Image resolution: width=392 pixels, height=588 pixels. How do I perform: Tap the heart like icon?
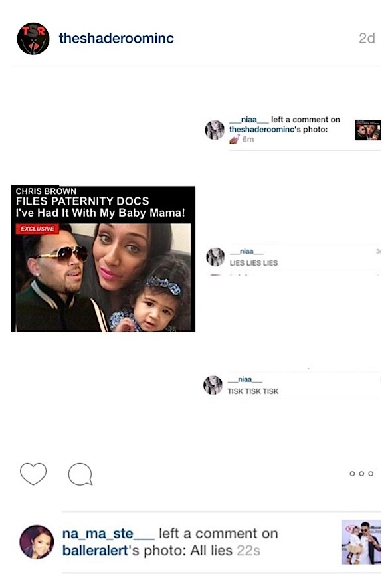tap(33, 474)
